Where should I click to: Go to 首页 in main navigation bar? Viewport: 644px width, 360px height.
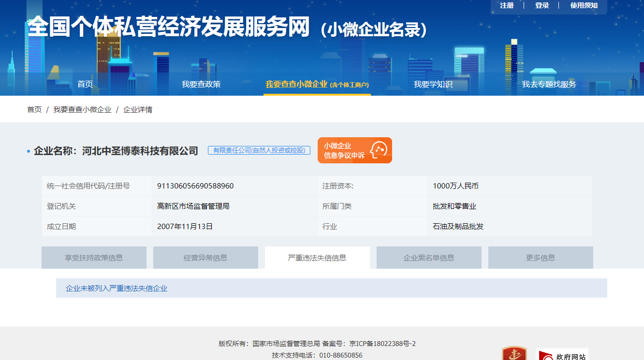(x=85, y=84)
